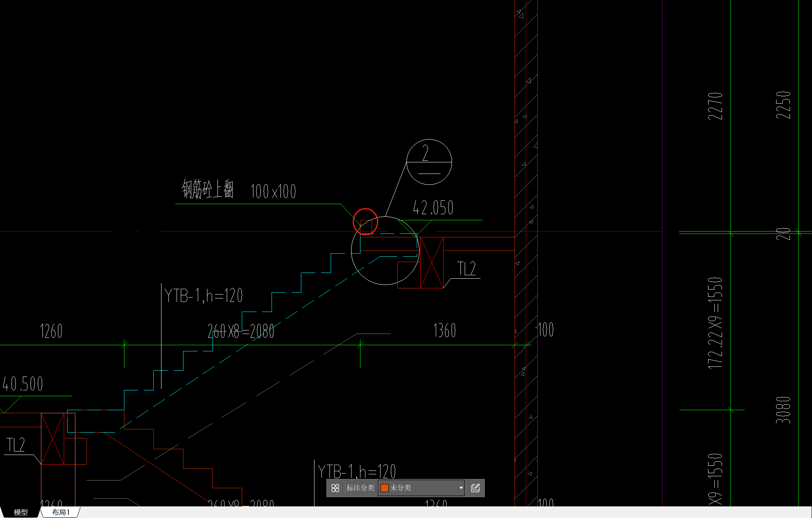This screenshot has height=518, width=812.
Task: Select the 钢筋砼上翻 annotation text
Action: (208, 189)
